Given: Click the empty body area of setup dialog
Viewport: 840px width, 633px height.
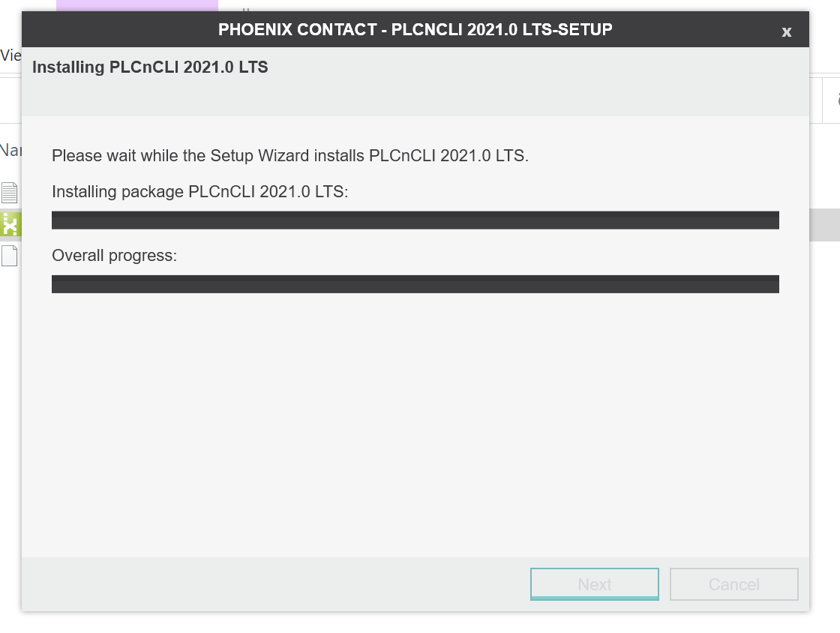Looking at the screenshot, I should [415, 423].
